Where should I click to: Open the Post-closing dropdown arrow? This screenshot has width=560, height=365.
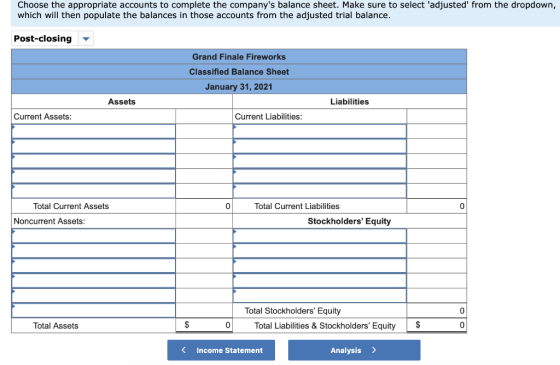coord(86,39)
